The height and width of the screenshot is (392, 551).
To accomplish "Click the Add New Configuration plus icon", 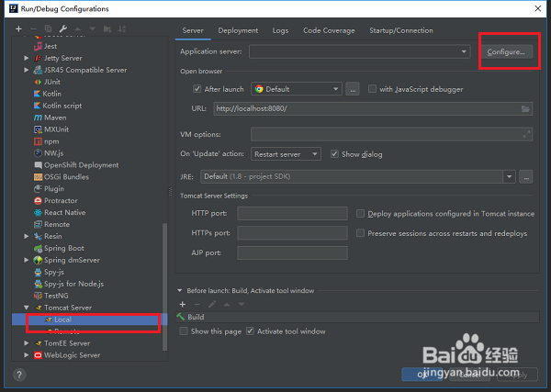I will 18,28.
